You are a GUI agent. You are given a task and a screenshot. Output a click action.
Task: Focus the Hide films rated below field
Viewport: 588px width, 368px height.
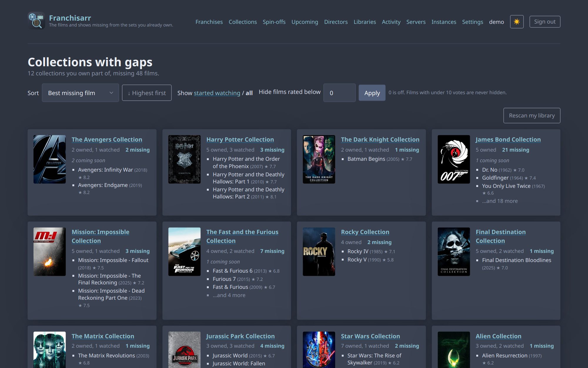339,93
